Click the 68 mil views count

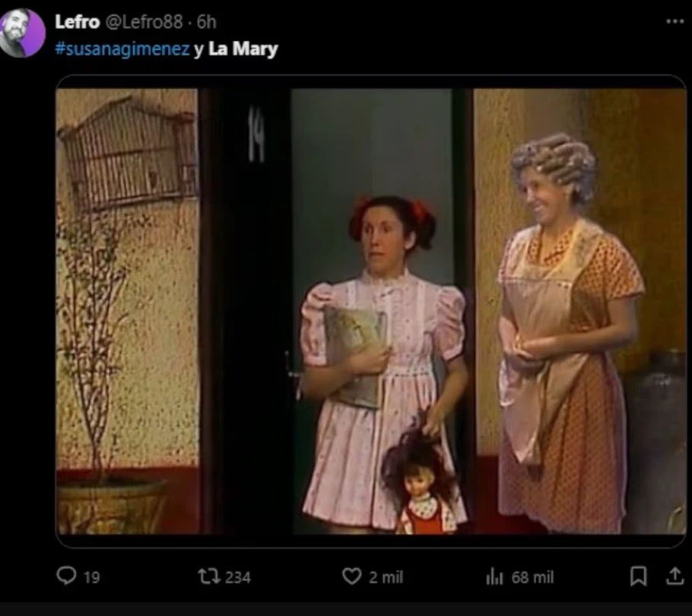tap(532, 577)
